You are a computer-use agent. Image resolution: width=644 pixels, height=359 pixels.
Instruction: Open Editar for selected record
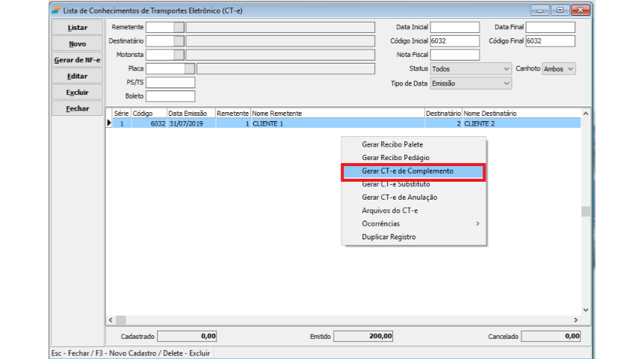[77, 76]
